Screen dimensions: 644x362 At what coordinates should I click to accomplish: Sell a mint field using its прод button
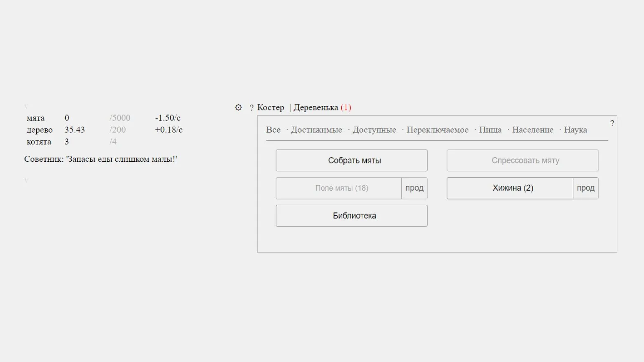click(414, 188)
